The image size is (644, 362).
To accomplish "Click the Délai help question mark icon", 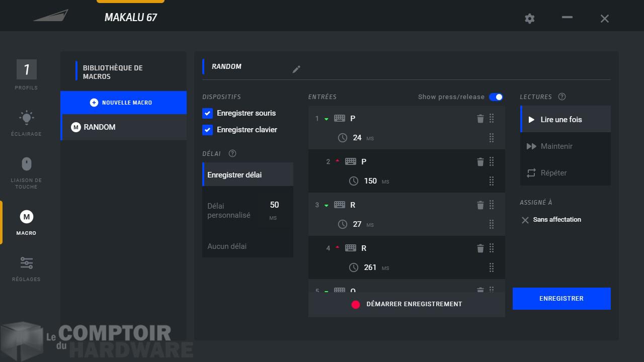I will point(232,154).
